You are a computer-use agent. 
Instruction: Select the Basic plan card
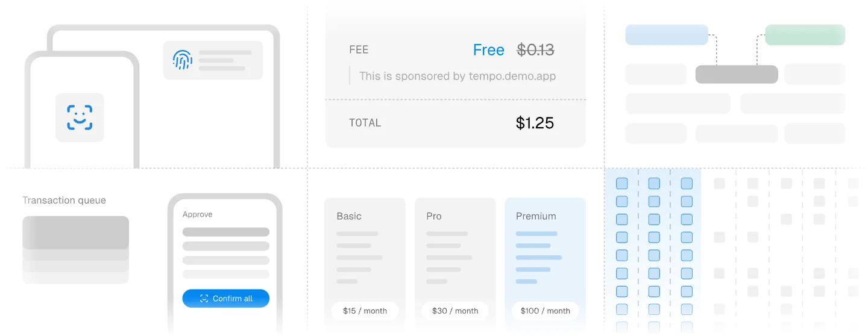[365, 264]
